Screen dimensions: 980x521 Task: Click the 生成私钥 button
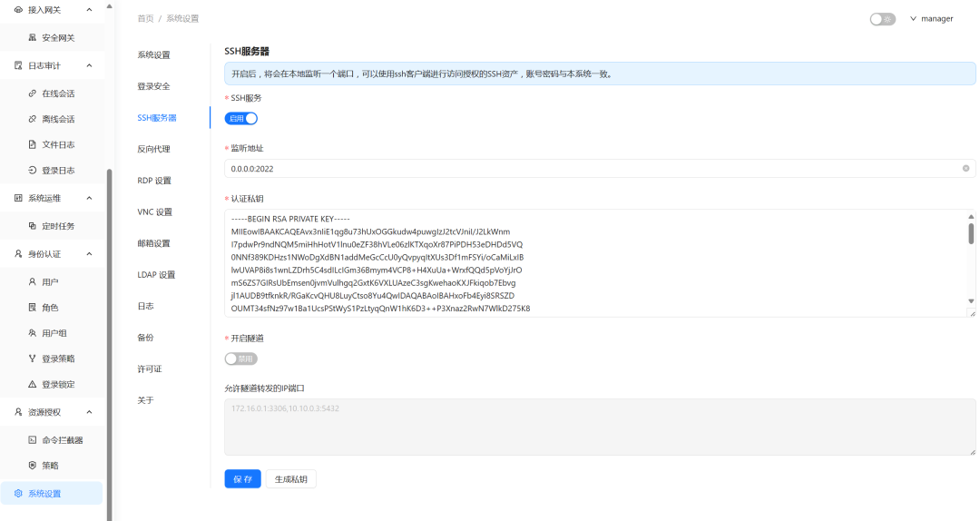tap(290, 479)
